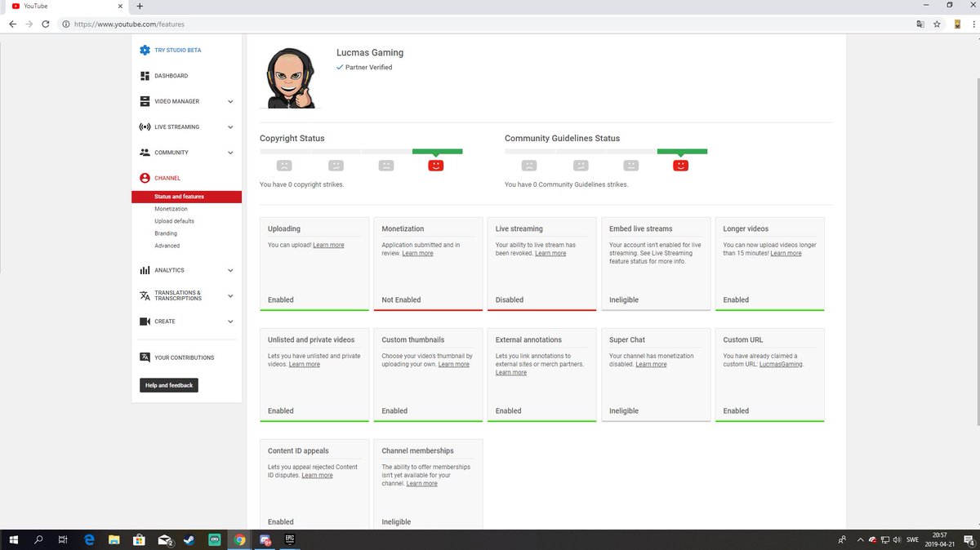Screen dimensions: 980x550
Task: Click the Partner Verified text
Action: click(368, 68)
